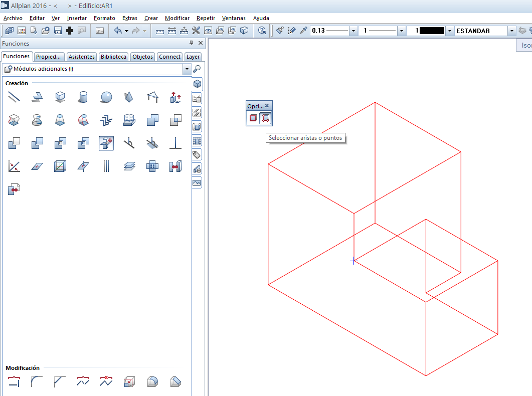Select the perpendicular line tool

[x=175, y=143]
